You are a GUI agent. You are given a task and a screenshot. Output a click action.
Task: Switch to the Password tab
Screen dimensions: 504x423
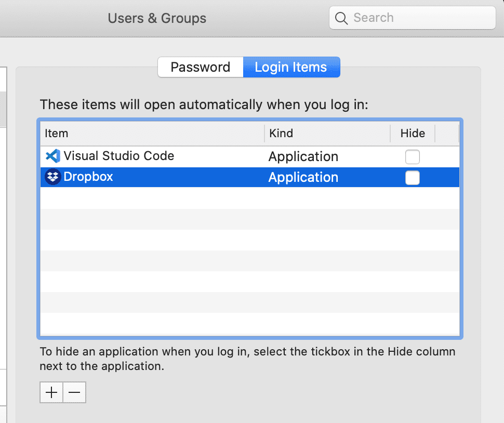(x=201, y=68)
